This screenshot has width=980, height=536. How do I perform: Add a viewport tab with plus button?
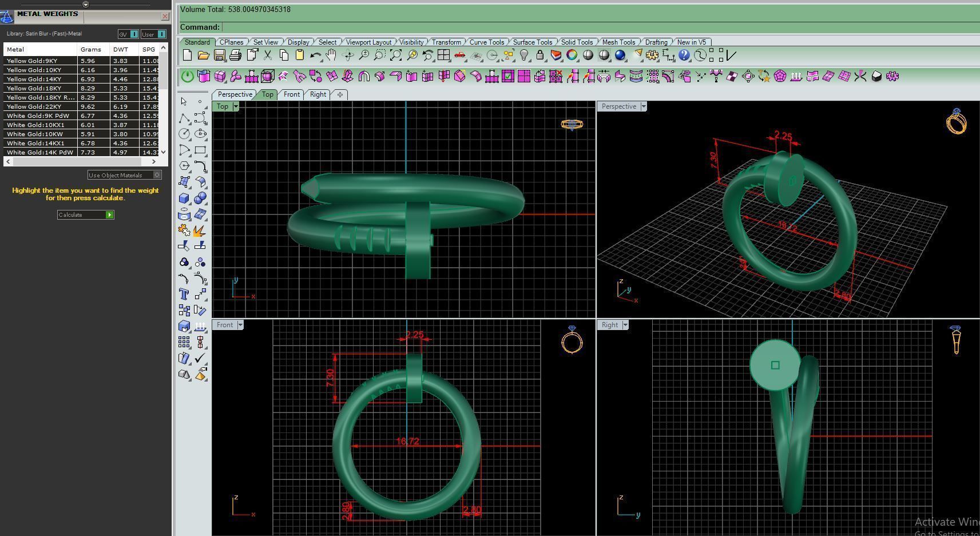click(340, 94)
